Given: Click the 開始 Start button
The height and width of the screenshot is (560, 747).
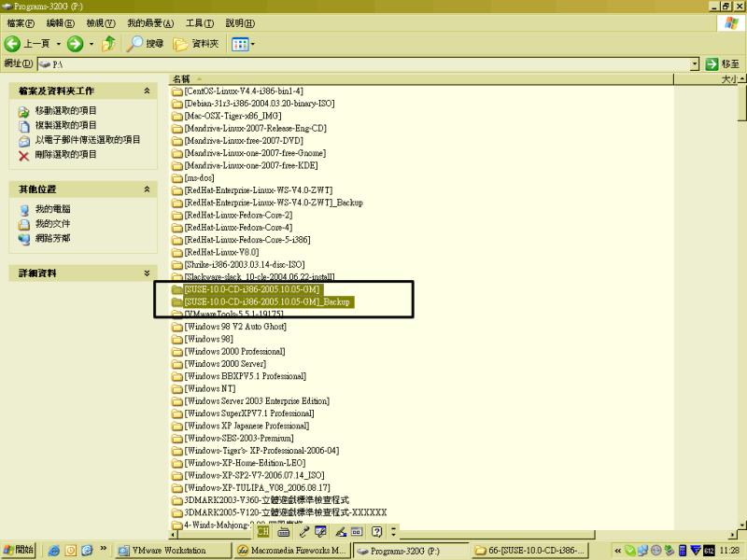Looking at the screenshot, I should [18, 550].
